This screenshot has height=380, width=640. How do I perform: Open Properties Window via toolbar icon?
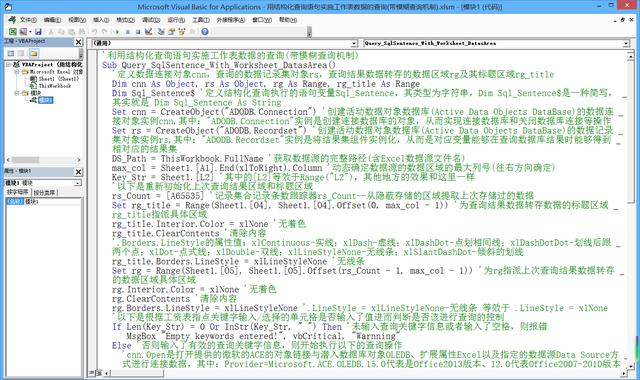172,31
